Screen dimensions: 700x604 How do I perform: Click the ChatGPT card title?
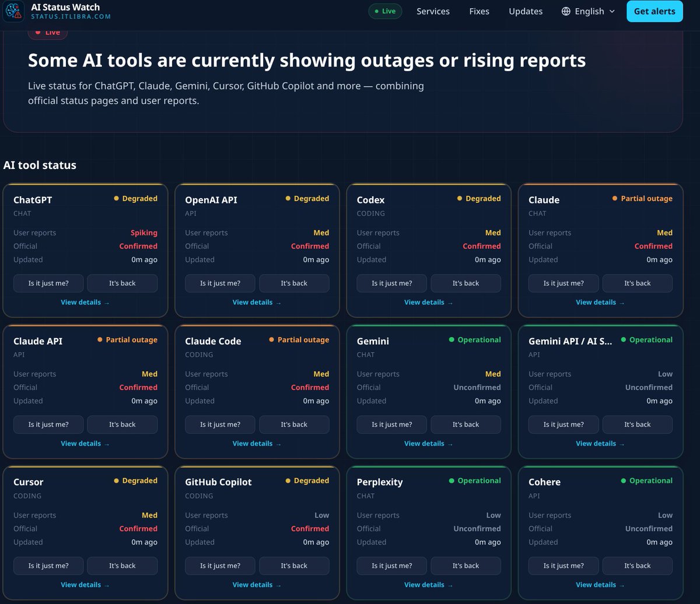(33, 199)
